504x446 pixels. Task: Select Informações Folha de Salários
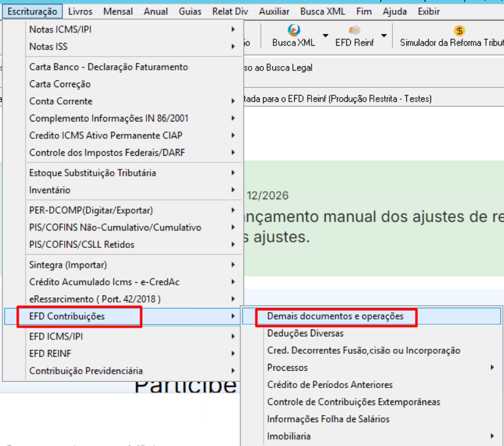pyautogui.click(x=371, y=419)
